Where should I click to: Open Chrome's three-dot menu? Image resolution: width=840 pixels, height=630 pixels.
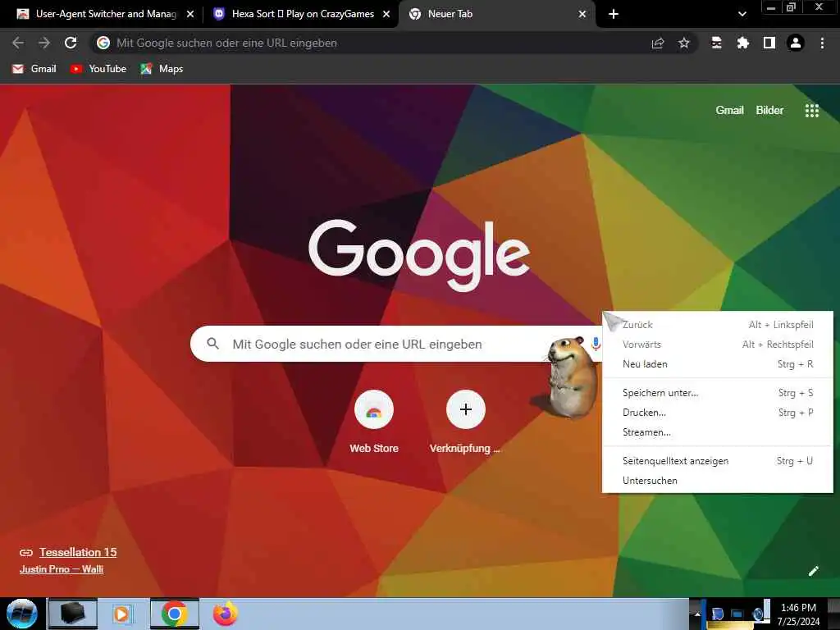point(822,43)
